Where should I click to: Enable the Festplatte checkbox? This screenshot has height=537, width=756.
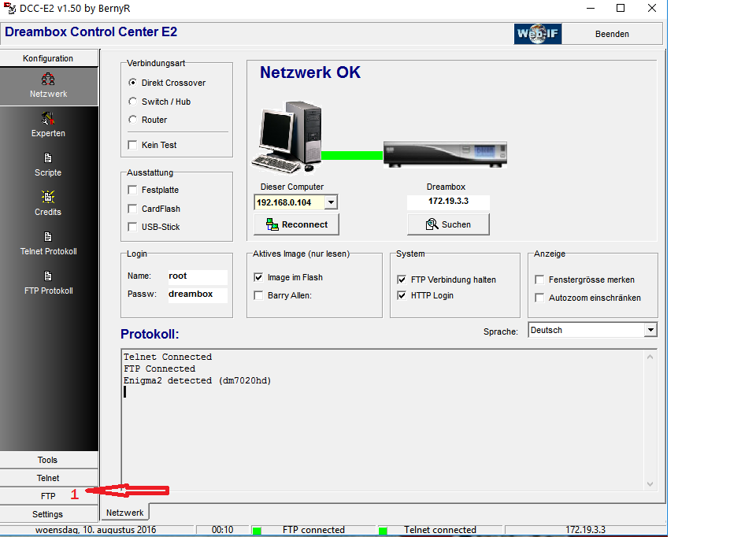click(132, 190)
